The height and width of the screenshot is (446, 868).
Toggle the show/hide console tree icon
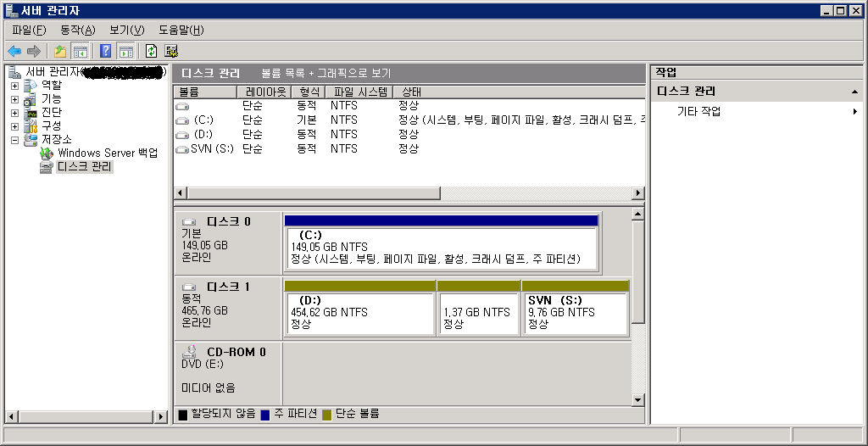[x=80, y=51]
